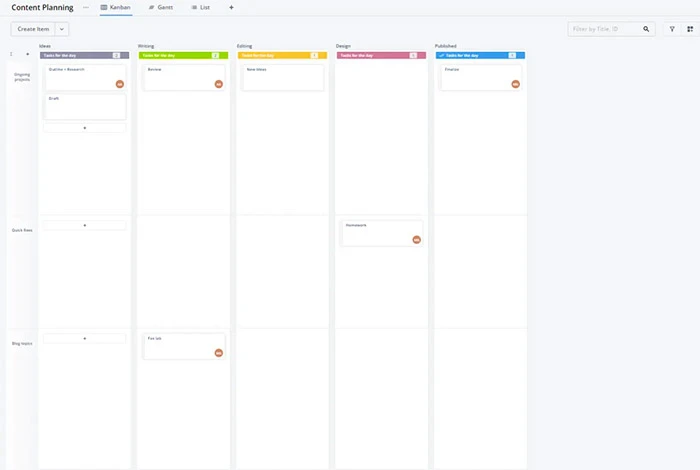Click the item count badge on Ideas header
The image size is (700, 470).
(x=117, y=55)
